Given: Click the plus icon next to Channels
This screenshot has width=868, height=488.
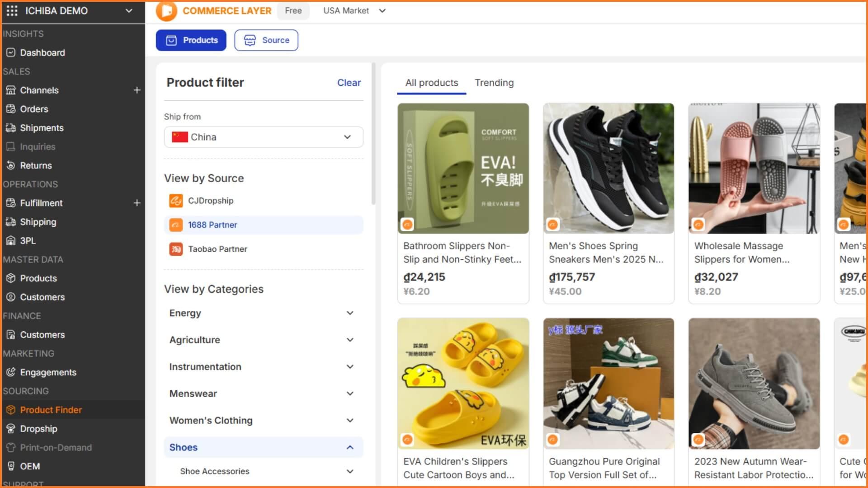Looking at the screenshot, I should pyautogui.click(x=137, y=90).
